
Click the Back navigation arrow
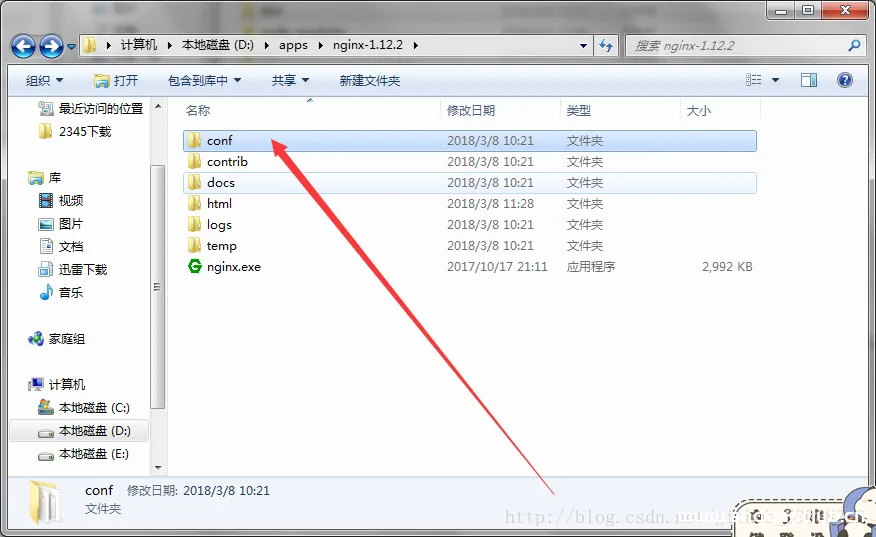(23, 46)
